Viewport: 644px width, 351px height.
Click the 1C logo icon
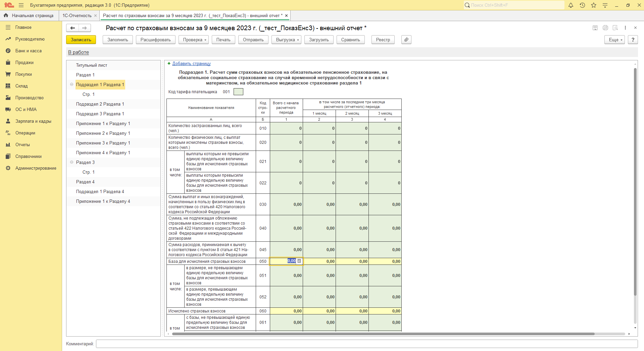(9, 5)
